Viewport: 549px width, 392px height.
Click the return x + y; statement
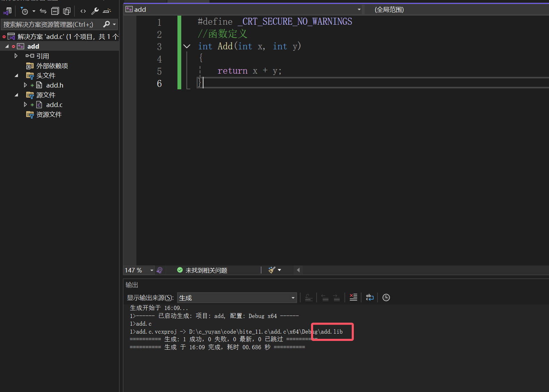[x=249, y=71]
